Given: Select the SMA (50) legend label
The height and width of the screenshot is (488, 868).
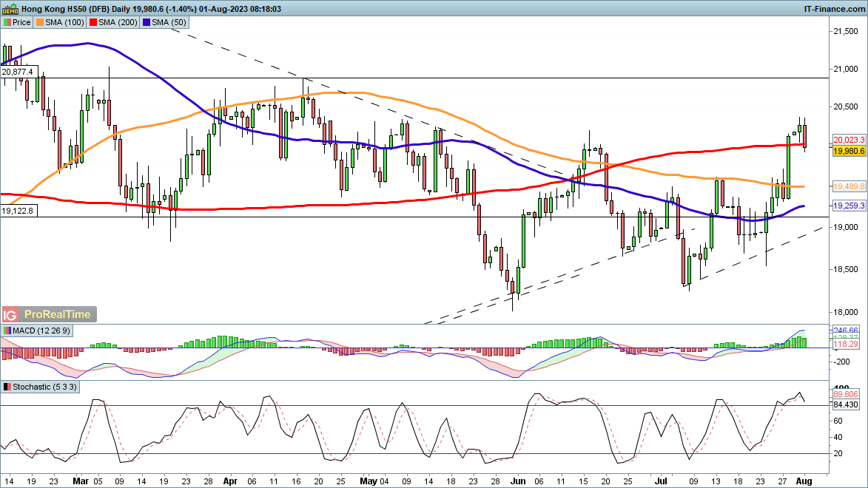Looking at the screenshot, I should 169,23.
